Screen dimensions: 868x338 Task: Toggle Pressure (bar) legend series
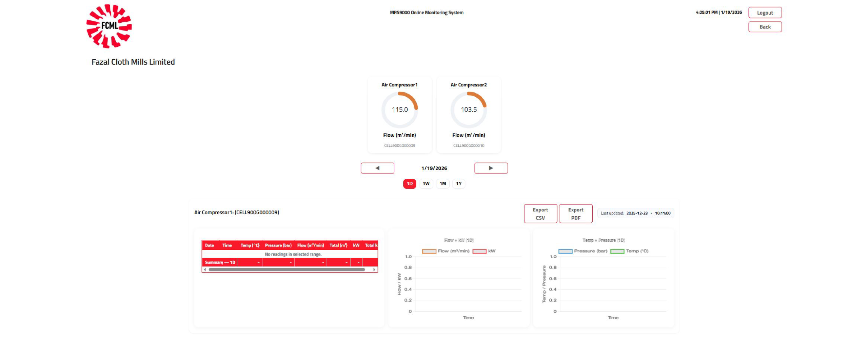(x=583, y=251)
